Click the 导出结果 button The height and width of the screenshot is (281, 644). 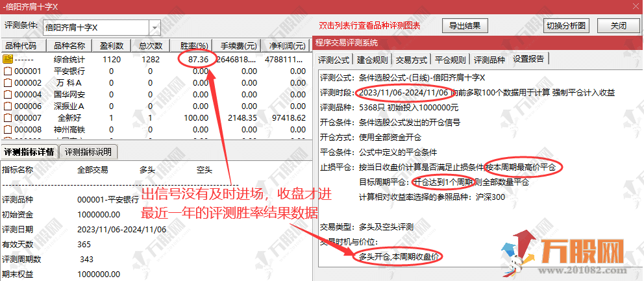[x=465, y=26]
